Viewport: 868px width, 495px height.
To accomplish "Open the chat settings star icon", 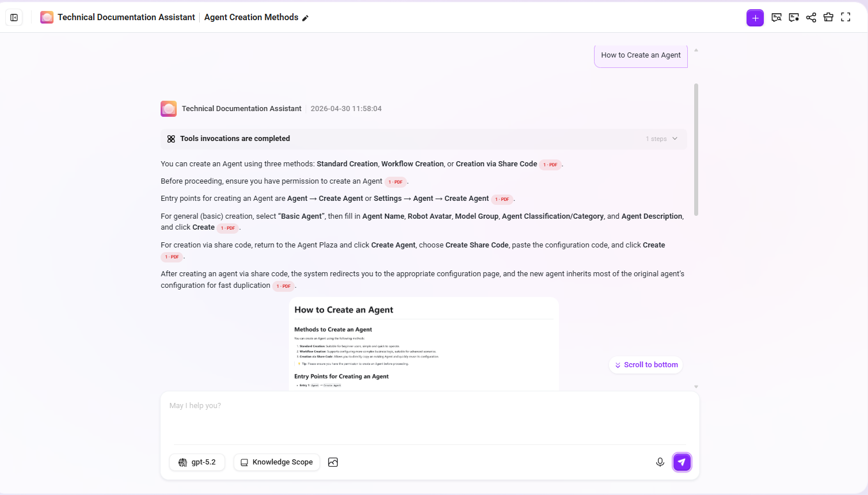I will pos(794,17).
